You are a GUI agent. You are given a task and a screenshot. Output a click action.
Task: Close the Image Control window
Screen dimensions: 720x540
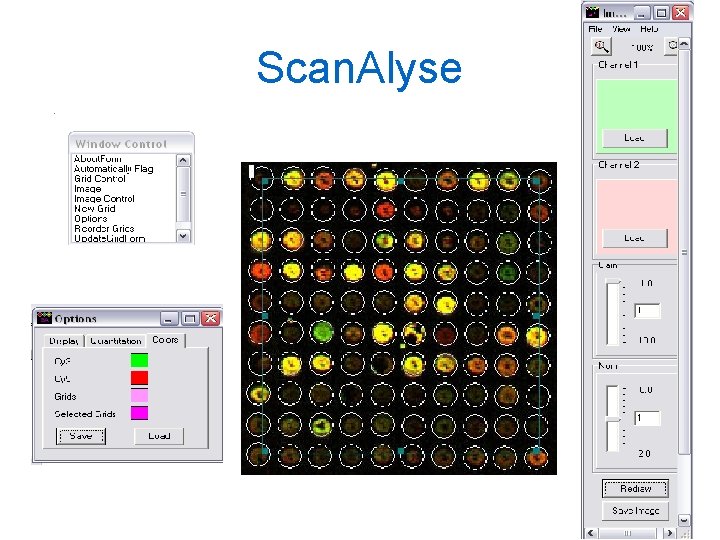(681, 12)
